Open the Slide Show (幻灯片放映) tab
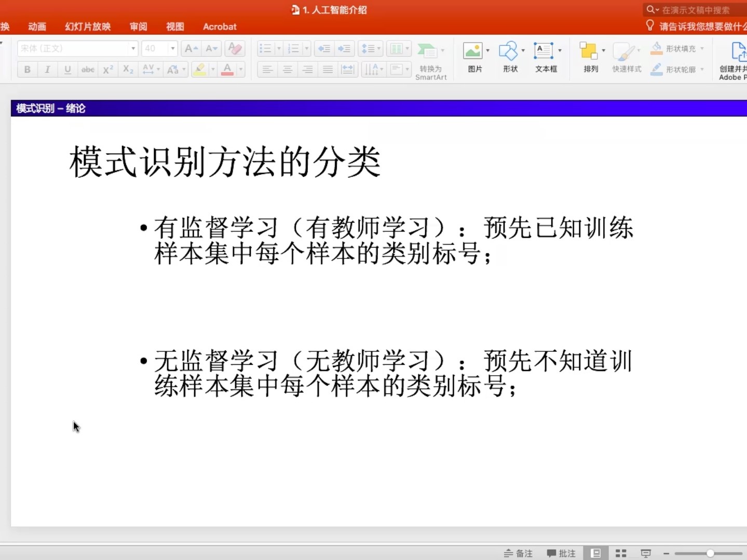747x560 pixels. [88, 26]
